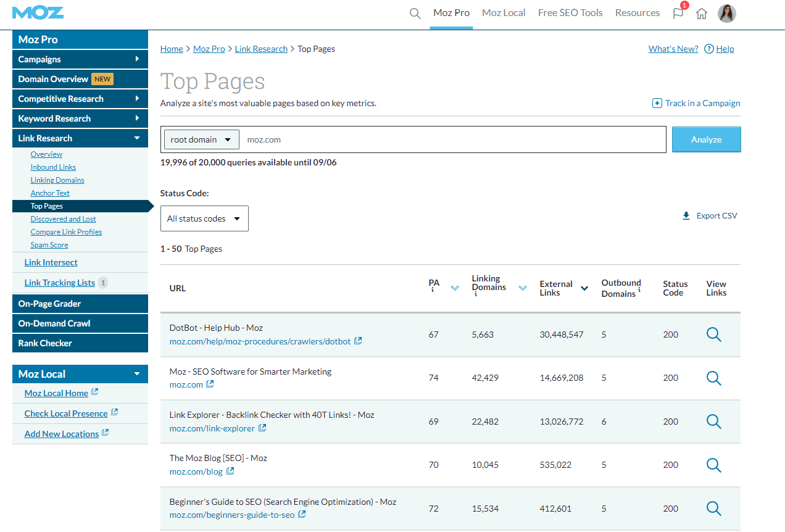
Task: View links for the DotBot Help Hub page
Action: pyautogui.click(x=714, y=335)
